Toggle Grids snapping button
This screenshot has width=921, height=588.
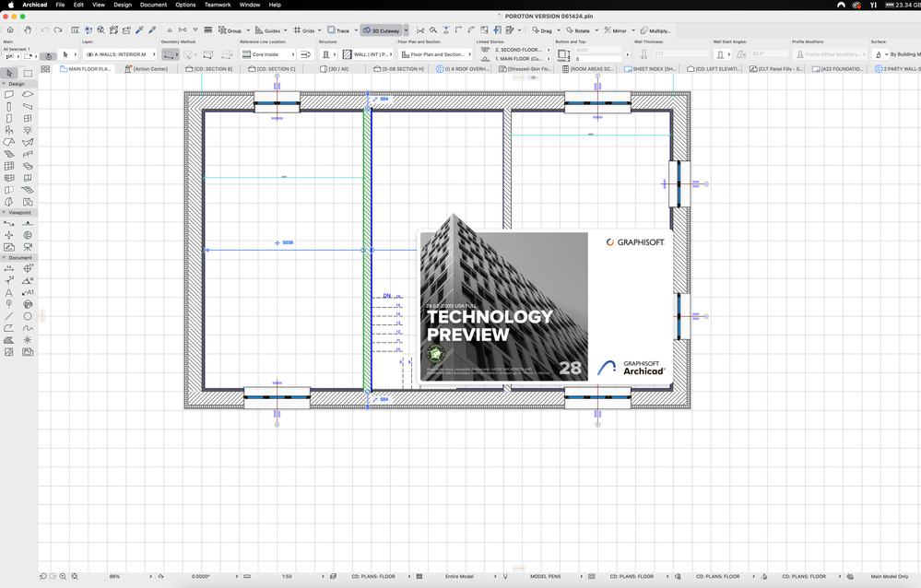pos(304,30)
